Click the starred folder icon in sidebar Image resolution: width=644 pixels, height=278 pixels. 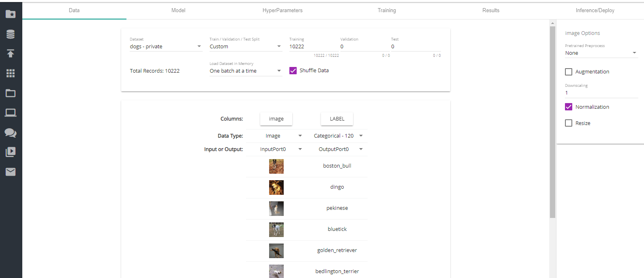tap(11, 14)
